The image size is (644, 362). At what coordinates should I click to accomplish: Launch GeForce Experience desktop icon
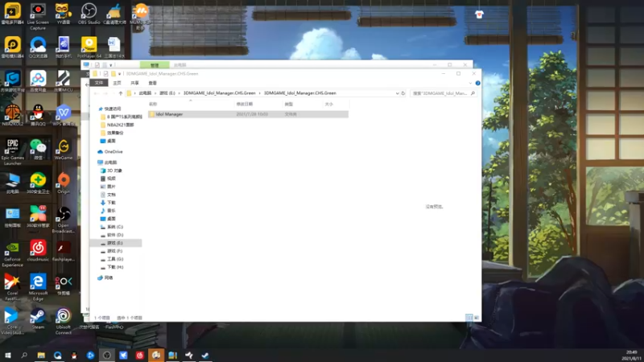[x=12, y=253]
